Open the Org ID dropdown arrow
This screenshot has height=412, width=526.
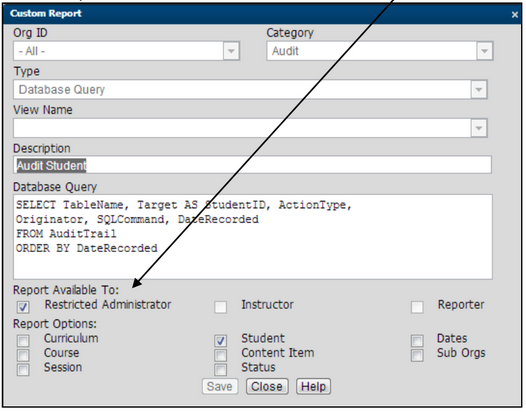tap(231, 51)
